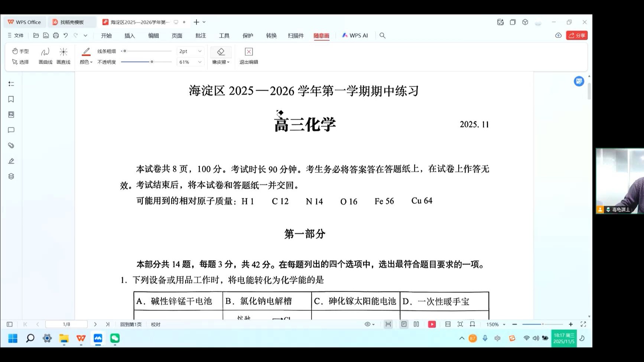Click 校对 proofreading in status bar

(x=156, y=325)
